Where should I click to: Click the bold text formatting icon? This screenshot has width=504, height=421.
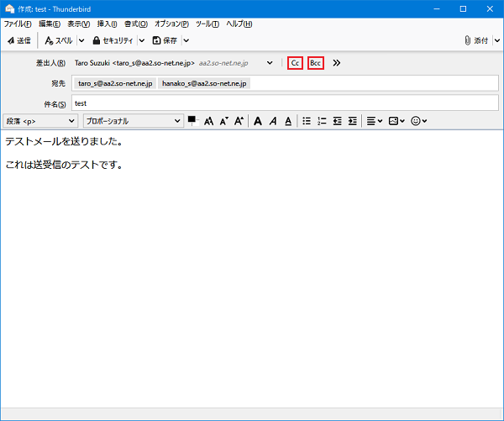(x=259, y=121)
